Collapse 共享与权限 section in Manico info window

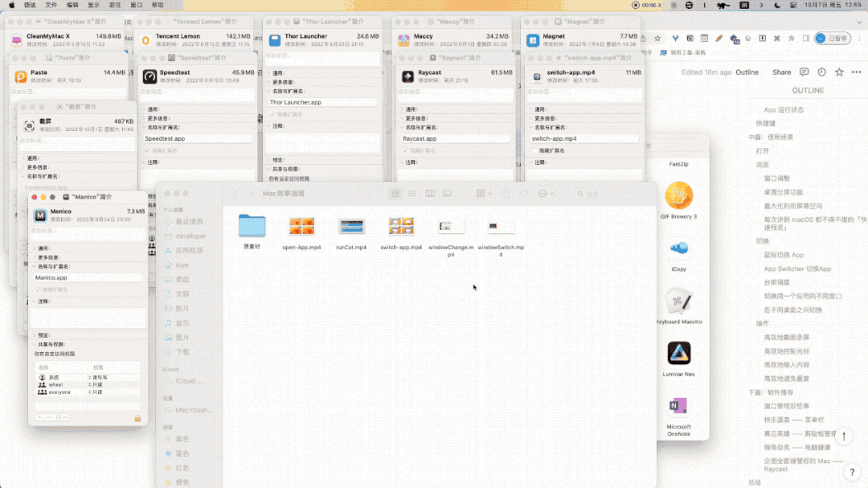pyautogui.click(x=35, y=345)
